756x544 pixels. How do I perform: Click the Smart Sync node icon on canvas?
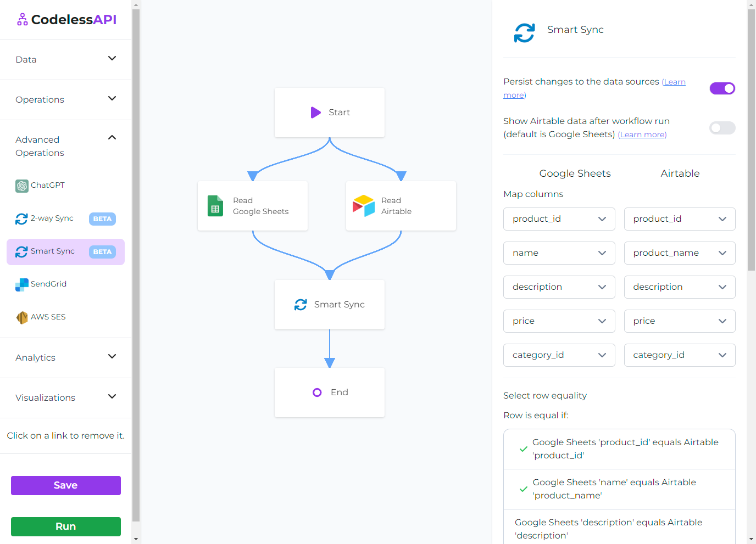(x=301, y=305)
